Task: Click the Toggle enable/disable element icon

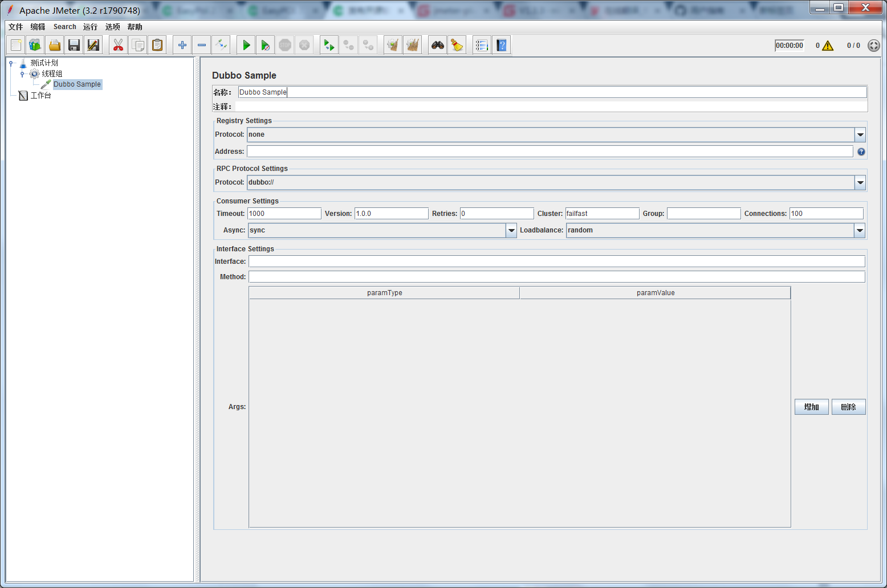Action: click(221, 45)
